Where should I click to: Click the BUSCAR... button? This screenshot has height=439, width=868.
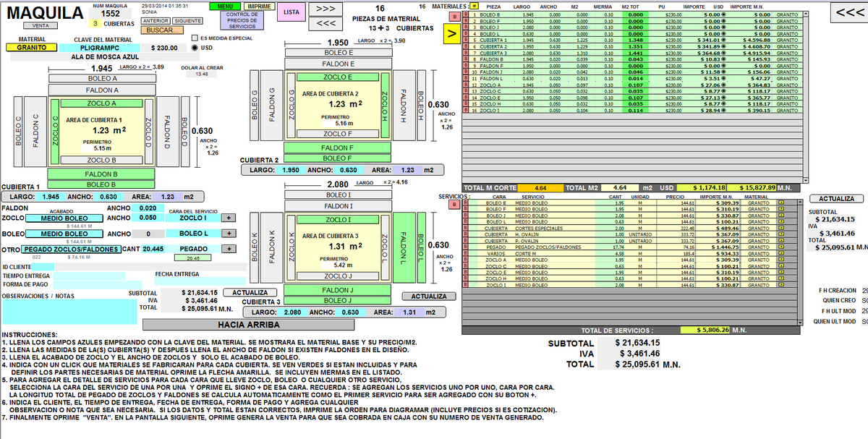pos(159,30)
